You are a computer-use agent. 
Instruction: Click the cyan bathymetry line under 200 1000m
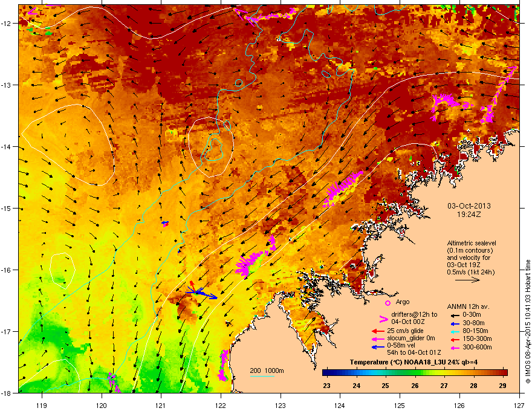pyautogui.click(x=262, y=376)
